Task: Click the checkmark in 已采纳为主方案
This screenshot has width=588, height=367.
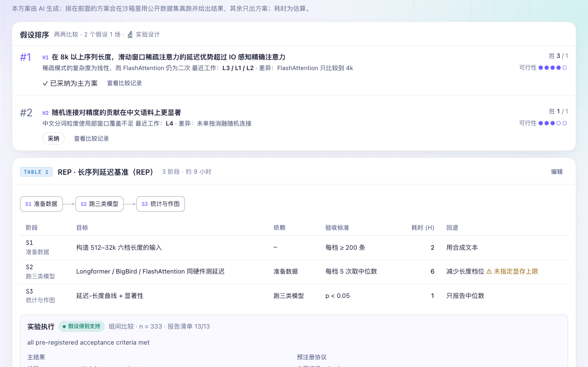Action: 45,83
